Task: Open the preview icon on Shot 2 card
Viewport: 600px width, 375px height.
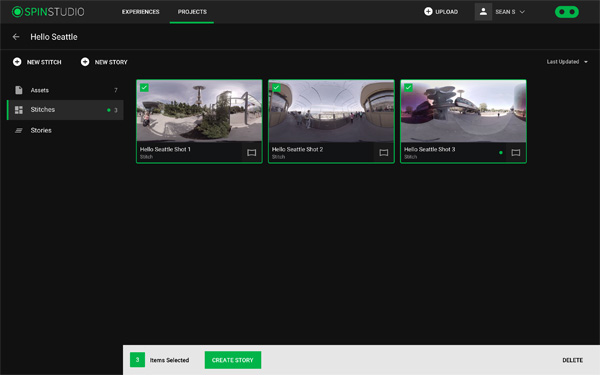Action: pyautogui.click(x=383, y=153)
